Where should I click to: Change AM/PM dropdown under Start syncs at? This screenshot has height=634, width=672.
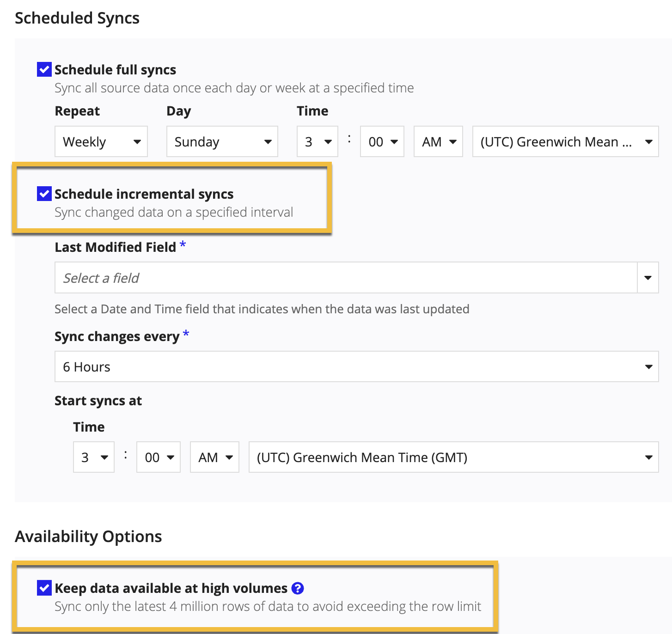pyautogui.click(x=215, y=457)
